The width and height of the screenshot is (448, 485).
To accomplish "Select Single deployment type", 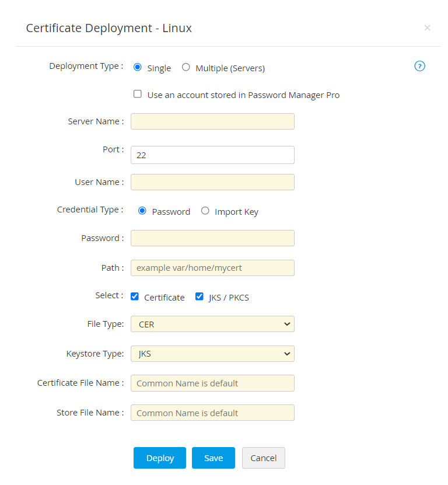I will 138,67.
